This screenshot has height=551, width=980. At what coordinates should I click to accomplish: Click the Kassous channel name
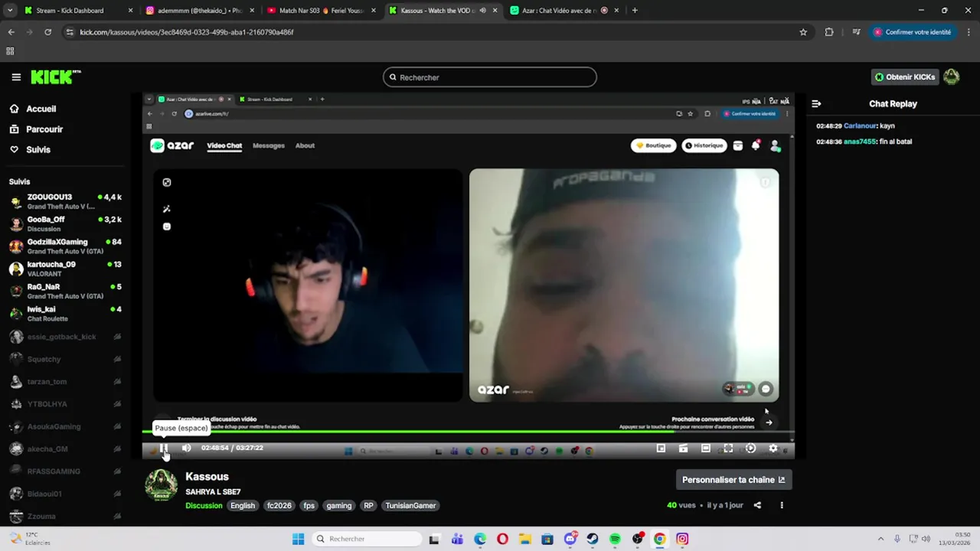tap(207, 477)
